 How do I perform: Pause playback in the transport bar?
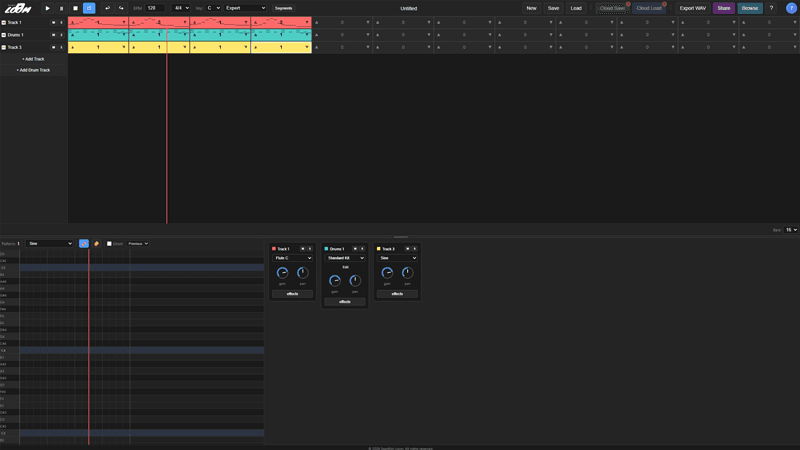(61, 8)
